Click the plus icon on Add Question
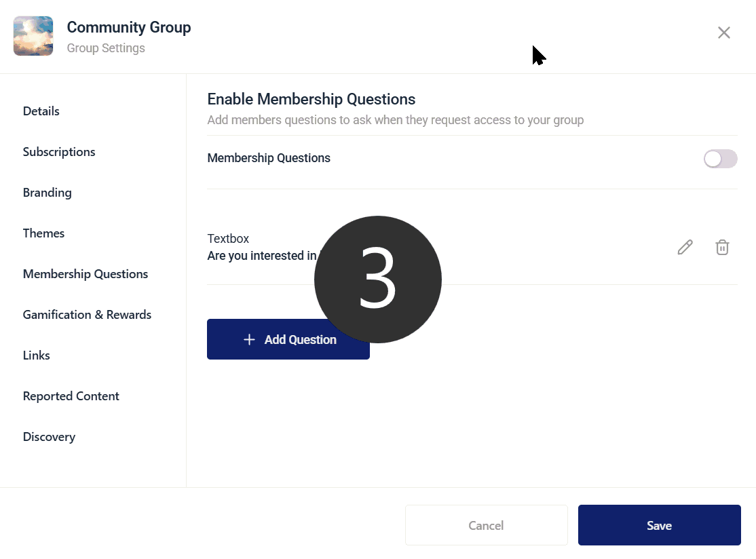Viewport: 756px width, 559px height. 249,340
